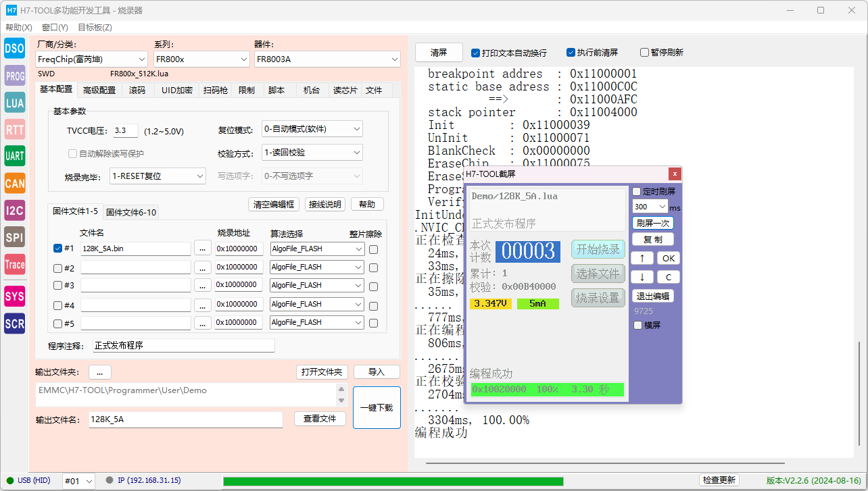Click the up arrow button in H7-TOOL截屏

point(642,258)
